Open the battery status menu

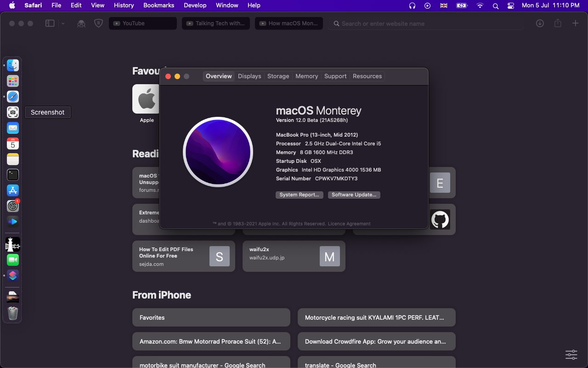click(x=461, y=6)
